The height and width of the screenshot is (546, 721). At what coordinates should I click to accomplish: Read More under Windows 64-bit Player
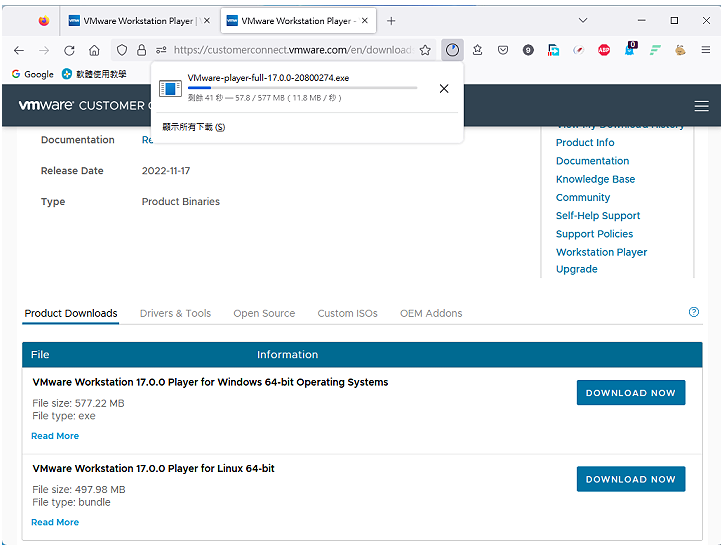tap(55, 436)
